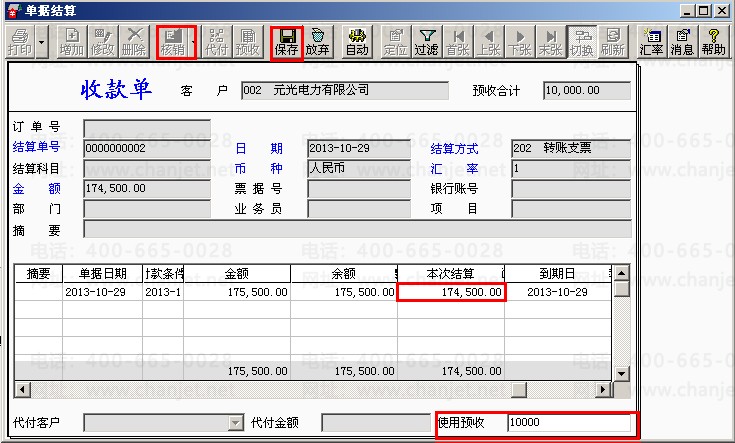Click the 余额 column header
Viewport: 735px width, 443px height.
[344, 273]
